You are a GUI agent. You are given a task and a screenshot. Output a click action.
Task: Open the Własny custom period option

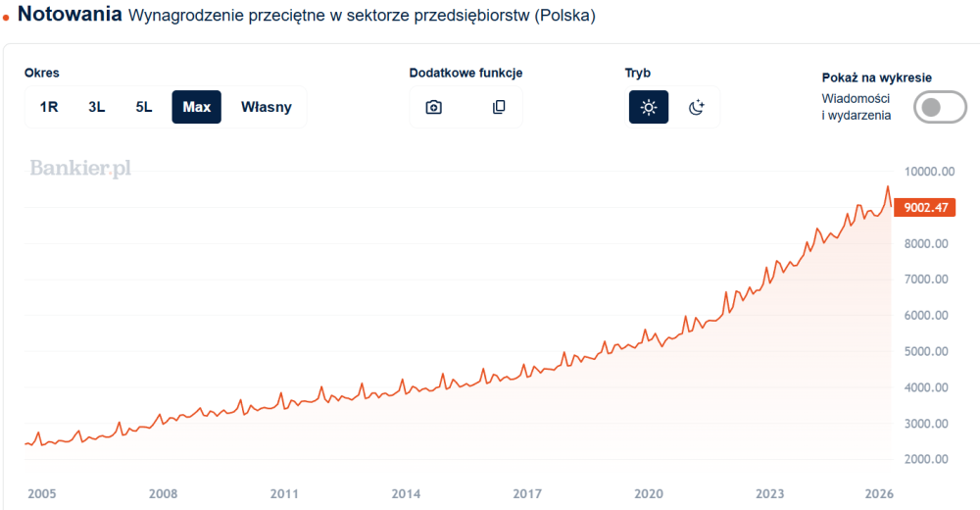(267, 107)
